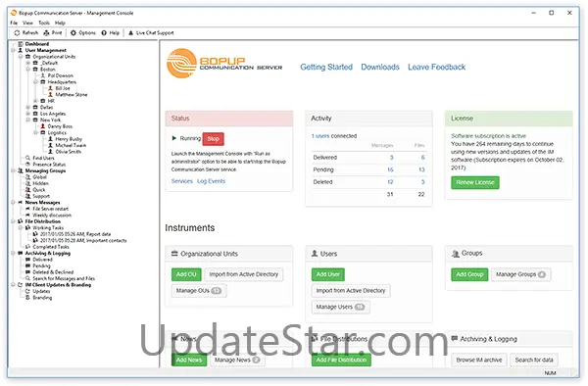Viewport: 588px width, 386px height.
Task: Click the Help toolbar icon
Action: [104, 33]
